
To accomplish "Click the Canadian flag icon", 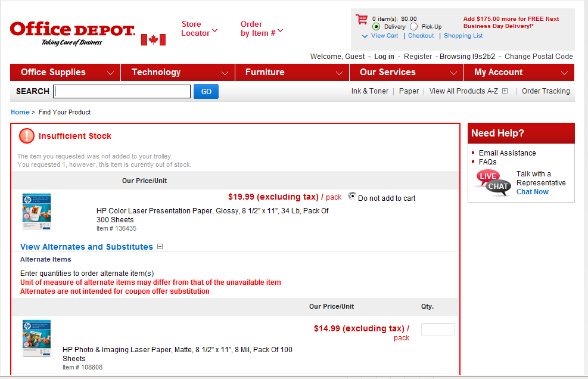I will click(153, 39).
